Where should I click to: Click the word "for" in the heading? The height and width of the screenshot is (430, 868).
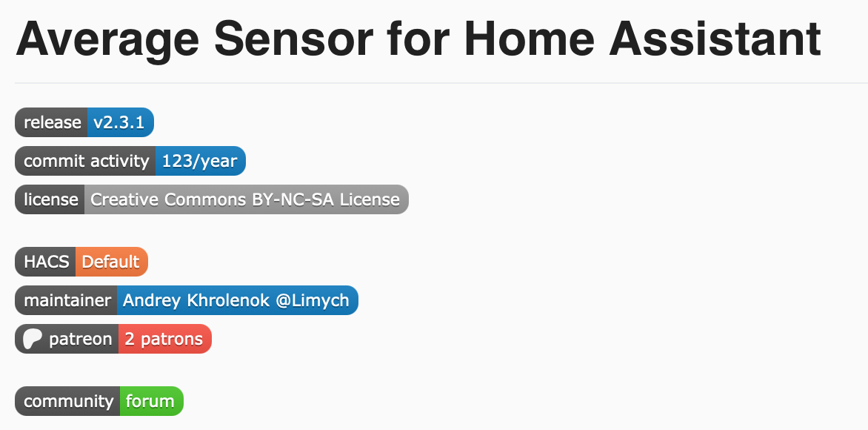click(421, 39)
